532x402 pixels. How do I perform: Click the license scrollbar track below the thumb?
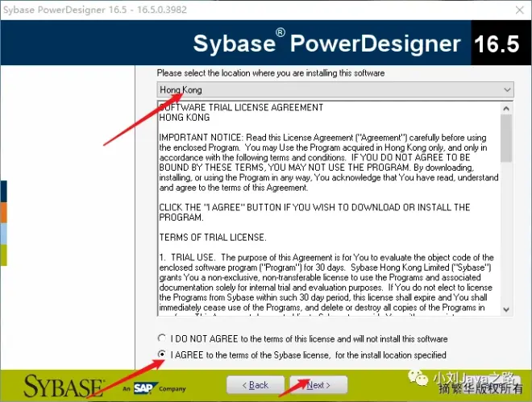(506, 233)
